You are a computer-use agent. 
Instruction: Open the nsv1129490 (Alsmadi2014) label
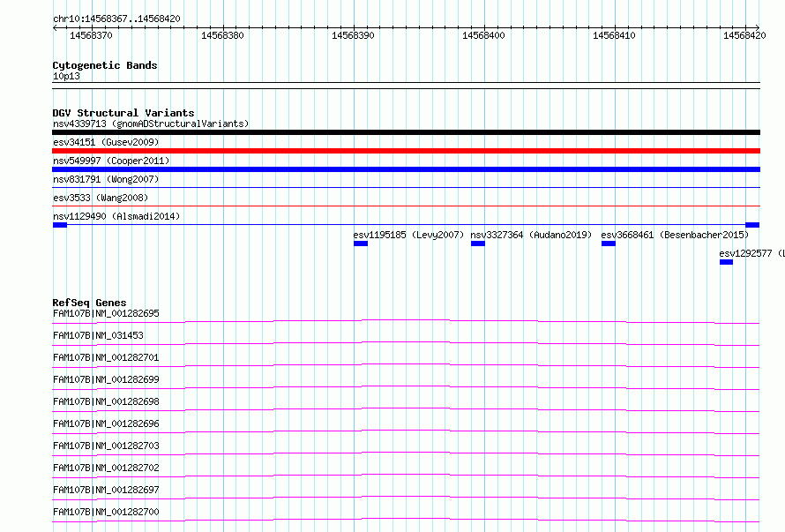pos(116,216)
